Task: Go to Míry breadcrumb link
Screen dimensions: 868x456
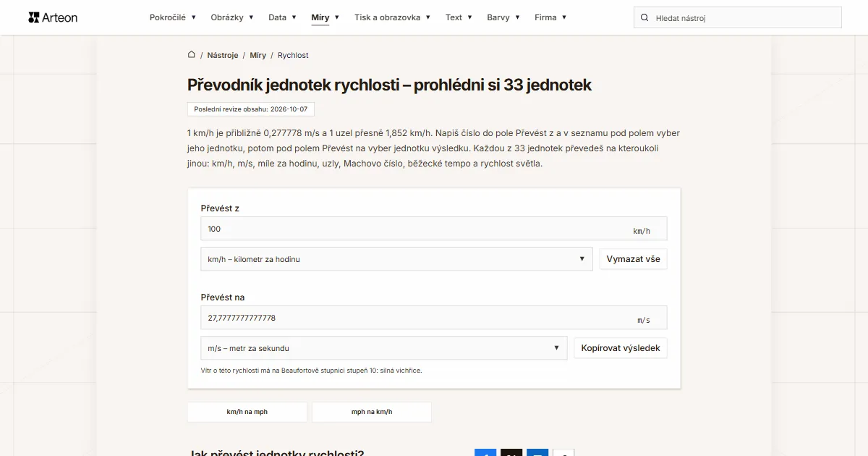Action: (258, 55)
